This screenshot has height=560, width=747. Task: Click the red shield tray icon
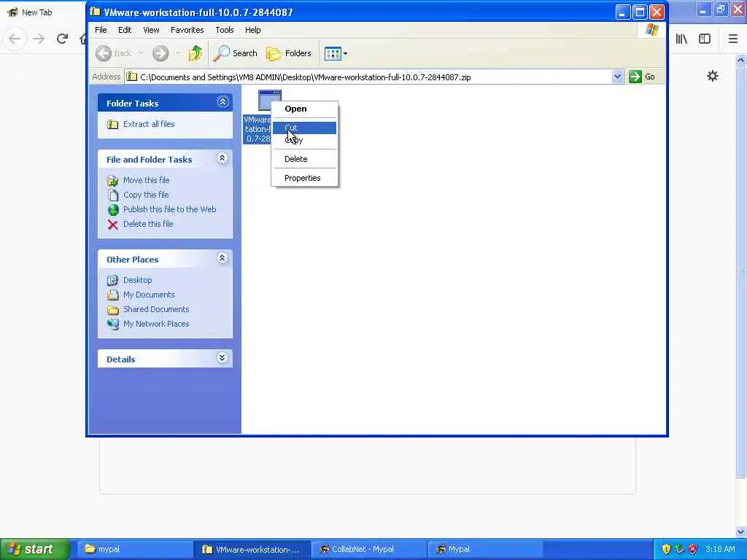coord(693,549)
